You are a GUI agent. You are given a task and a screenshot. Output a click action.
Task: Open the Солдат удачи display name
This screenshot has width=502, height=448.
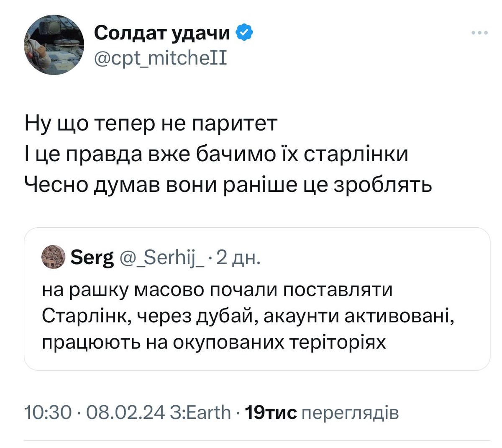(x=162, y=33)
